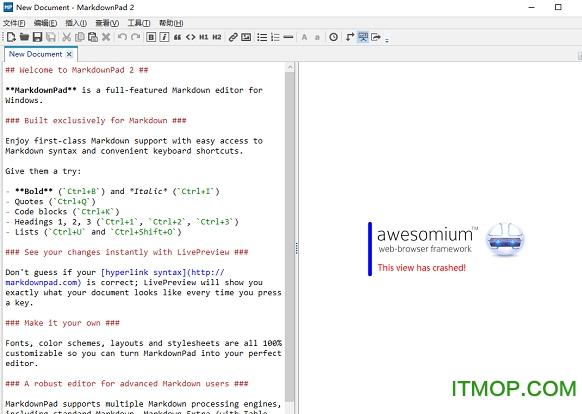Cut selection with the scissors icon

(x=66, y=37)
